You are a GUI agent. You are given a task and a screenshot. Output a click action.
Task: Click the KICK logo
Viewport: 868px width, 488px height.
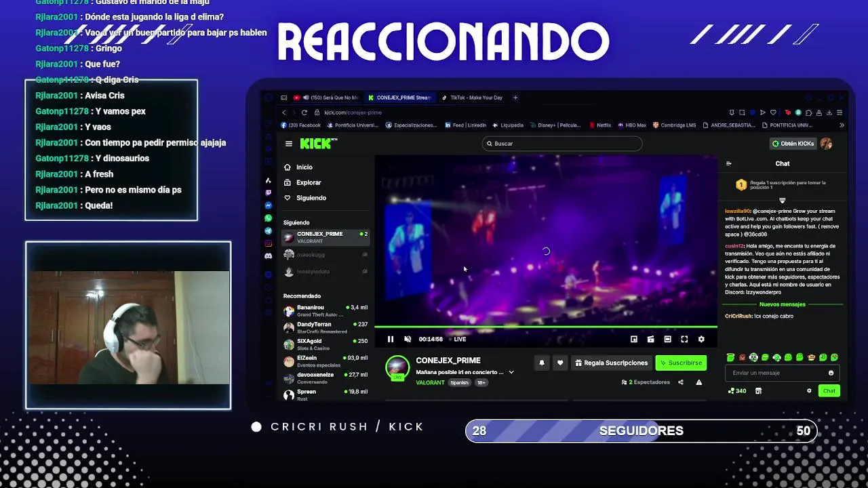click(317, 143)
